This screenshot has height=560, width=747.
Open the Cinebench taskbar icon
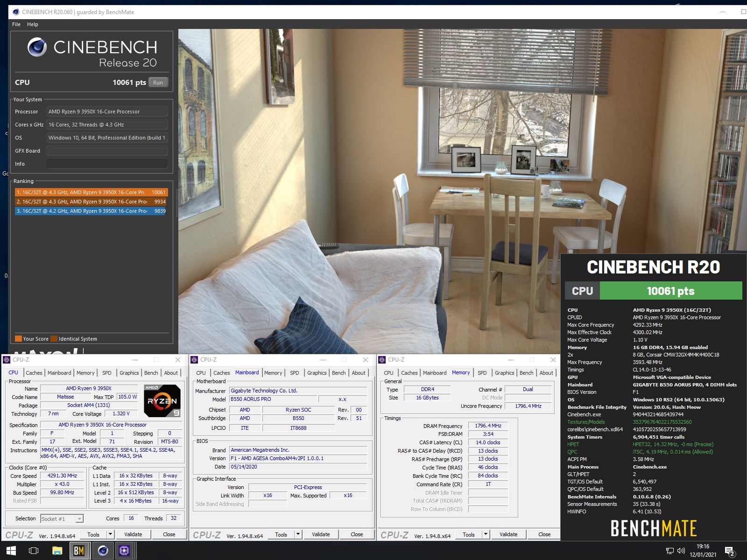point(102,551)
